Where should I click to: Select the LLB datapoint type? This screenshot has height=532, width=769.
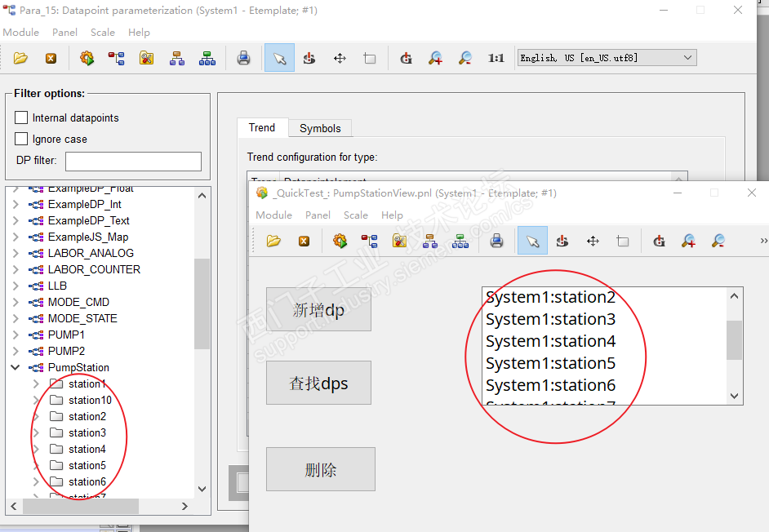click(57, 286)
